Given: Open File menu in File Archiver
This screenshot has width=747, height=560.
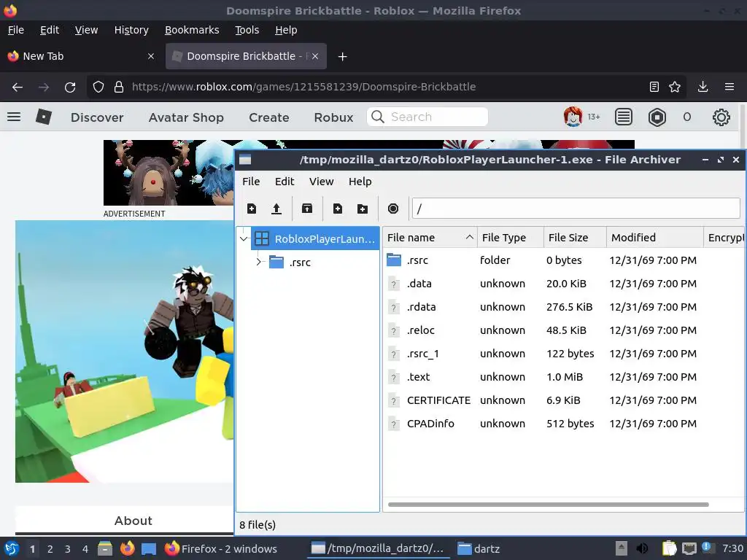Looking at the screenshot, I should pyautogui.click(x=251, y=182).
